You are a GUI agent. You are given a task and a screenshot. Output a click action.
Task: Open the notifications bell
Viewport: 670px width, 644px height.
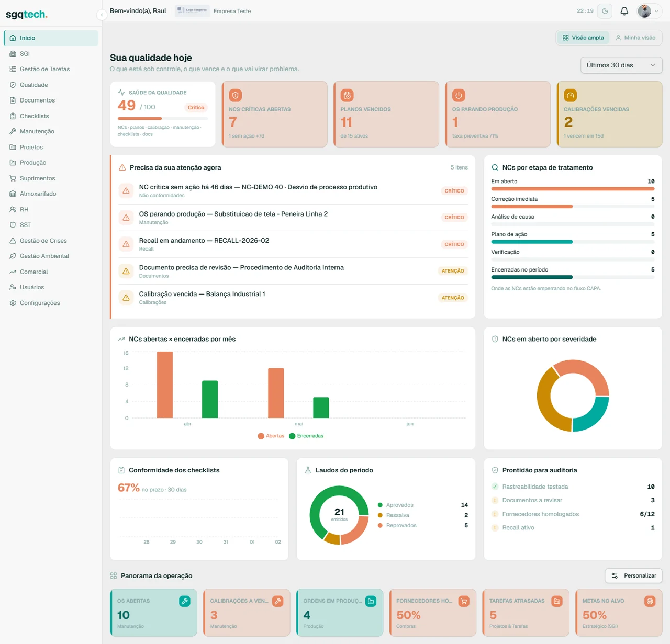[624, 11]
